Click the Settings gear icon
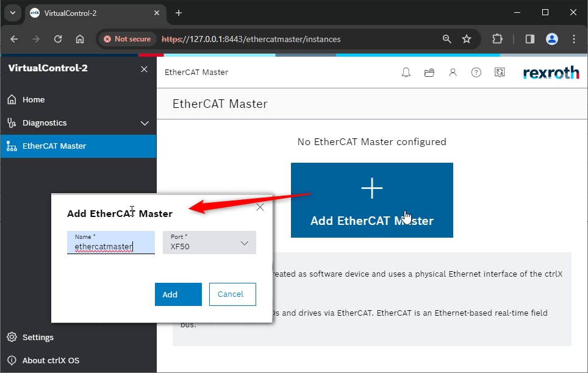588x373 pixels. (12, 338)
